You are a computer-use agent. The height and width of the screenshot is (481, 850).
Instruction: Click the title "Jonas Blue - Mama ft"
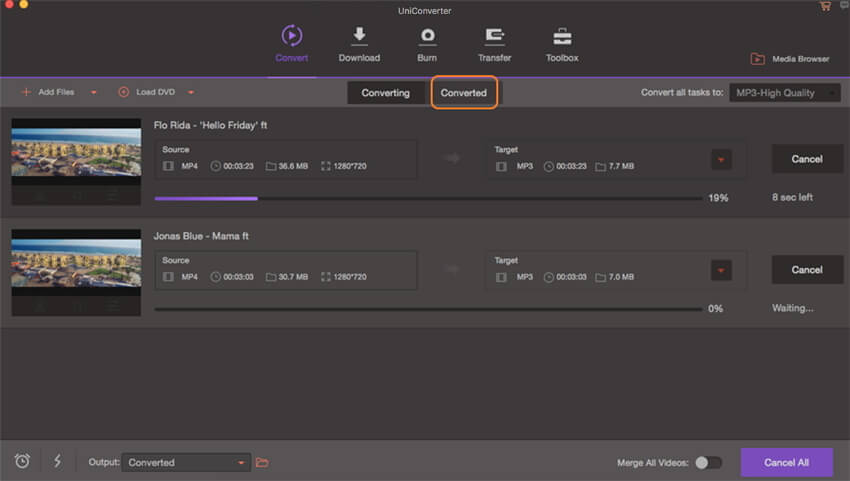pyautogui.click(x=201, y=236)
